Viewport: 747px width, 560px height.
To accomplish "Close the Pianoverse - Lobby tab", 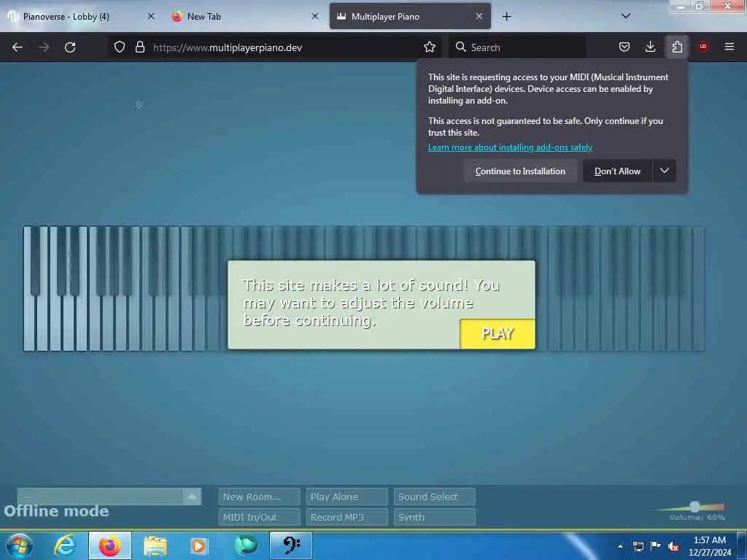I will (x=151, y=16).
